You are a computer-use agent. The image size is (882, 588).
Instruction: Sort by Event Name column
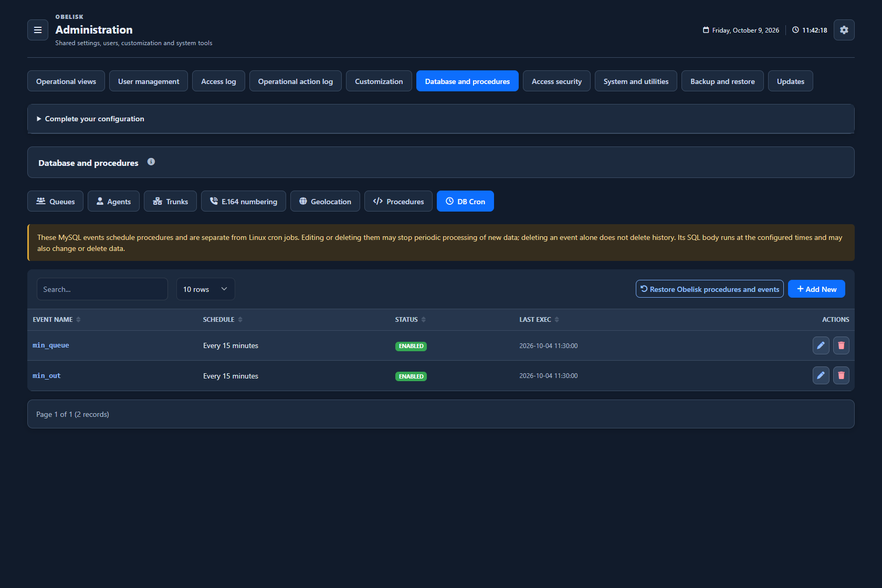click(57, 319)
